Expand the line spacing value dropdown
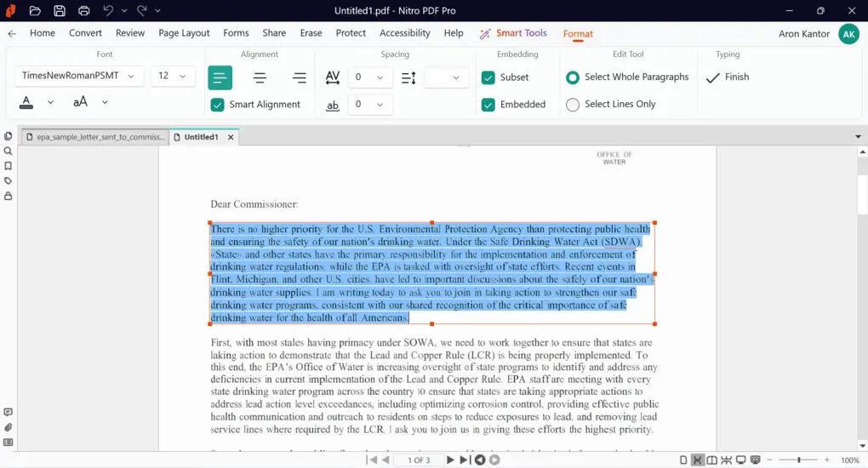 (455, 77)
